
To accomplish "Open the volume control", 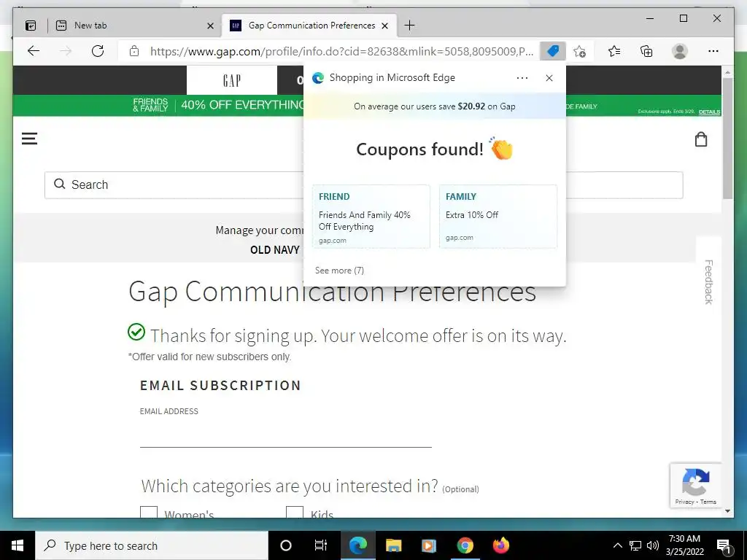I will 653,545.
